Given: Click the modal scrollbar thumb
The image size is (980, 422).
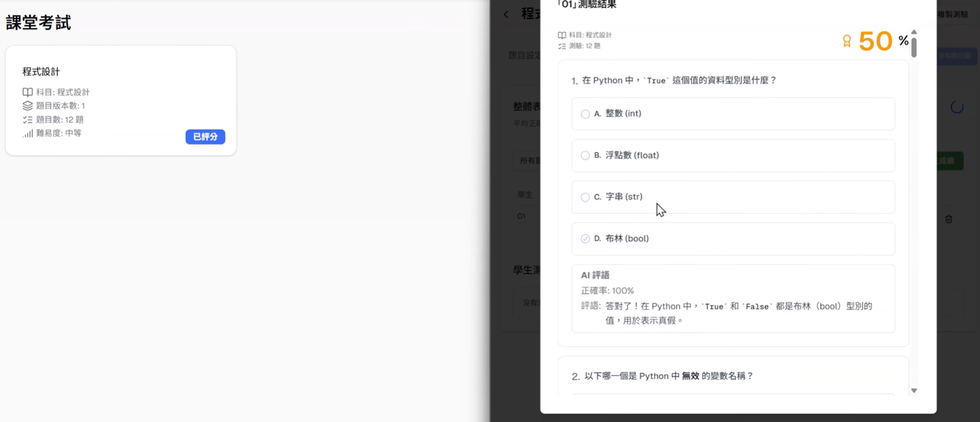Looking at the screenshot, I should point(914,46).
